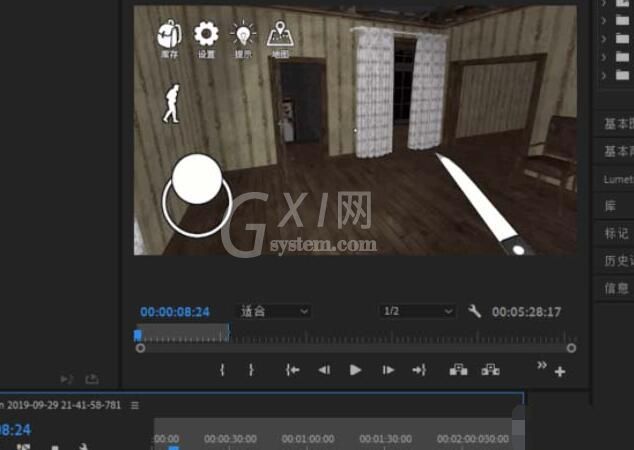Click the Extract button
The image size is (634, 450).
(490, 370)
